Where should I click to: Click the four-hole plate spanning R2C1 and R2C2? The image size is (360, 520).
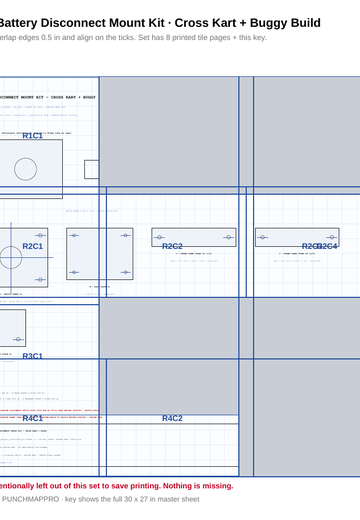100,254
